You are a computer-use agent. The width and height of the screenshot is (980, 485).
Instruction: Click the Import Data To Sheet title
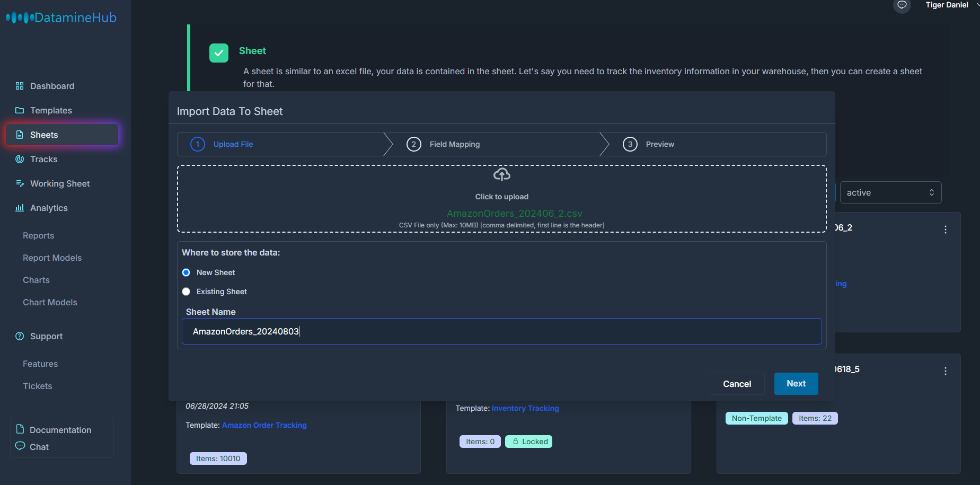(229, 111)
